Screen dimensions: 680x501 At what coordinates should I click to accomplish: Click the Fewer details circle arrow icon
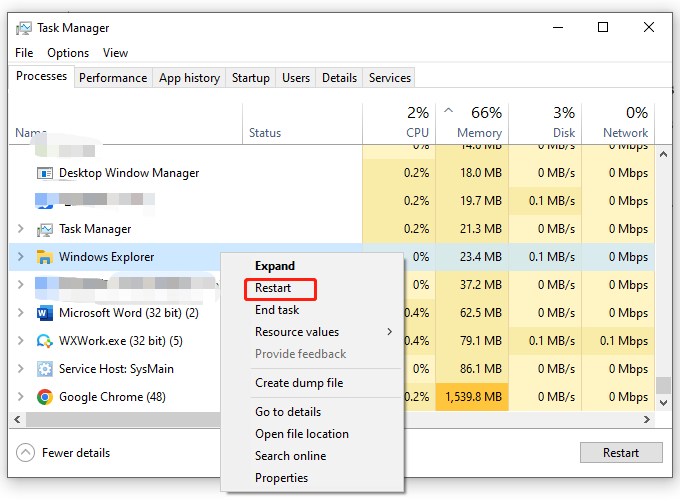point(25,452)
